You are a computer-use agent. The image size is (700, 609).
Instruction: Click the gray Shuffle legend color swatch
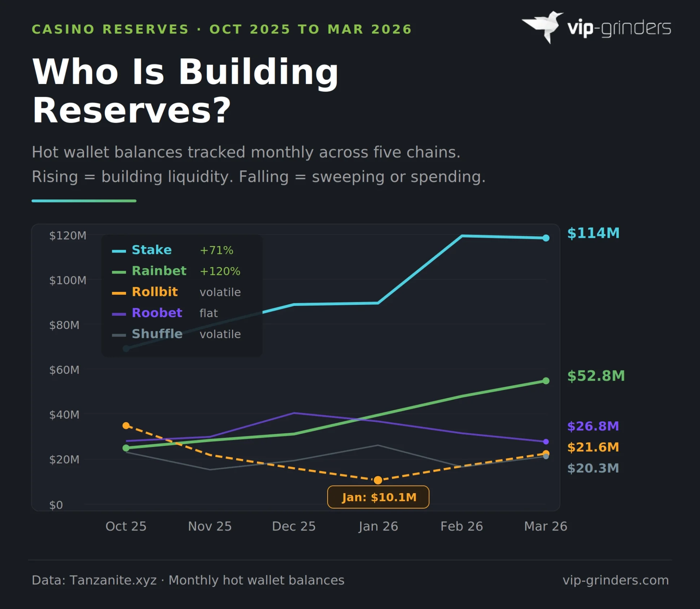(x=119, y=335)
